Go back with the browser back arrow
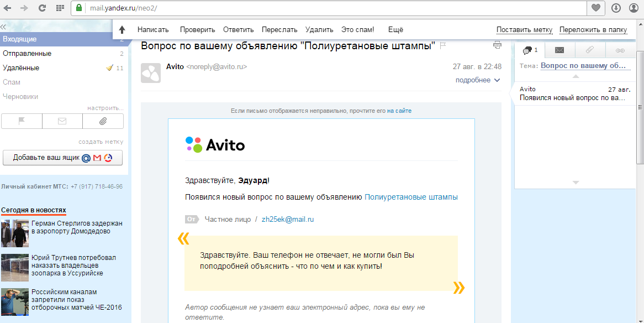Viewport: 644px width, 323px height. click(x=7, y=8)
